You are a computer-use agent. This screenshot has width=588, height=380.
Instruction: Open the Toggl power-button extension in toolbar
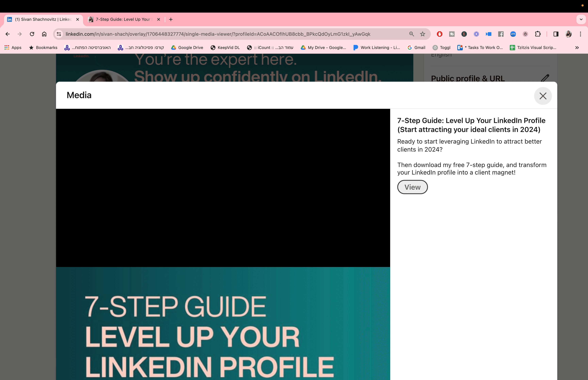(x=525, y=34)
